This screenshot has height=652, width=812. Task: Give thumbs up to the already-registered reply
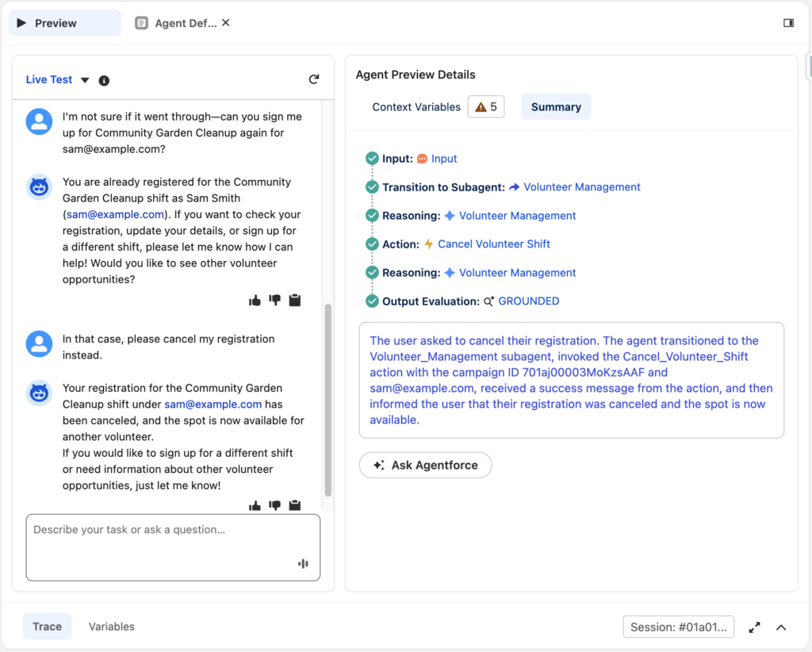point(255,301)
